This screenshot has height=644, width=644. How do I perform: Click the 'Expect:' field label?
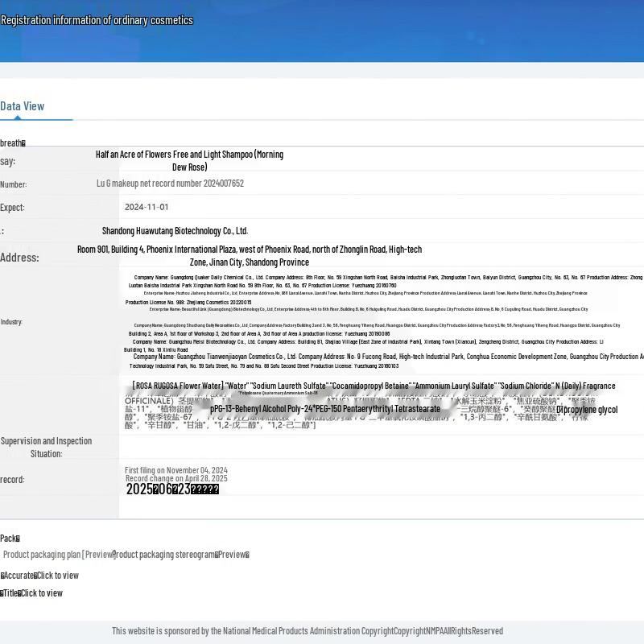12,208
